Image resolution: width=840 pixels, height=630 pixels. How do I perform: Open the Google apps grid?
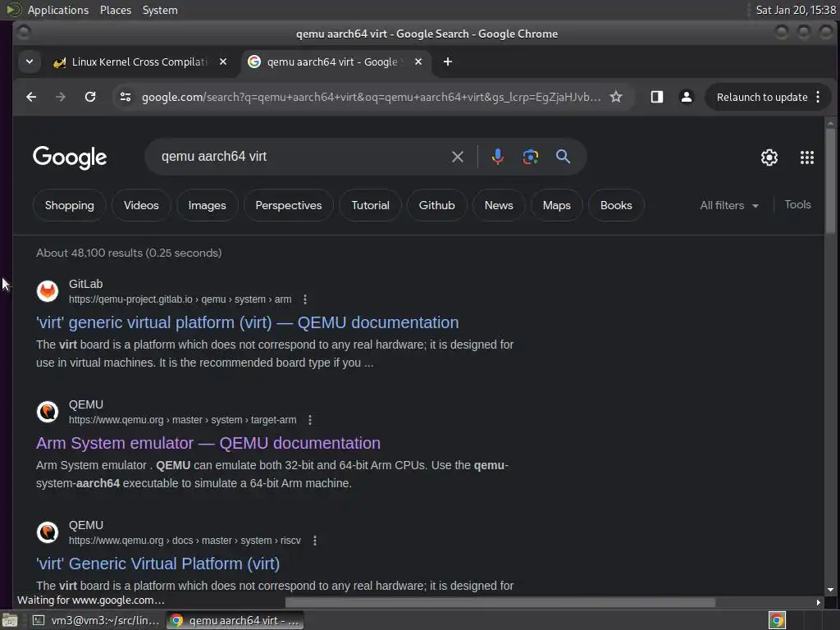point(807,157)
